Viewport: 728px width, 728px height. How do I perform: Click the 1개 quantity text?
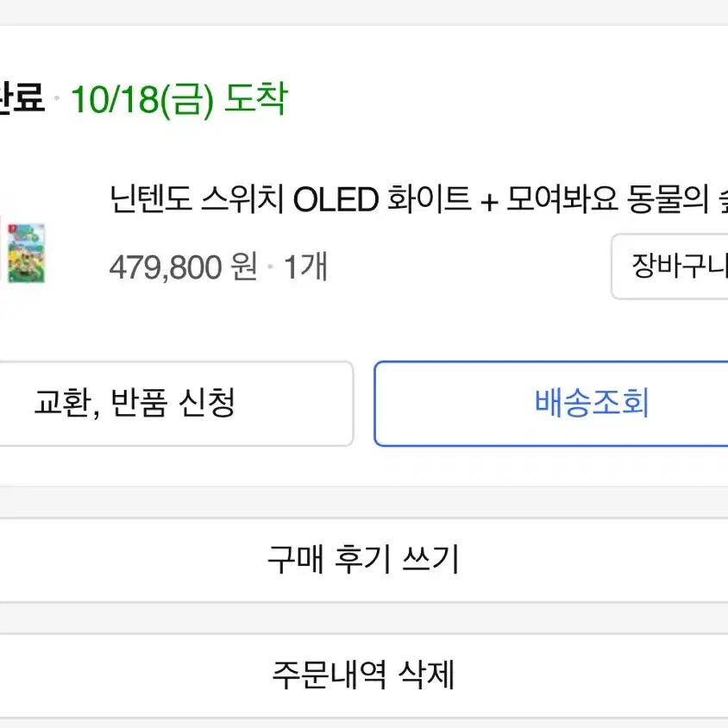tap(305, 267)
